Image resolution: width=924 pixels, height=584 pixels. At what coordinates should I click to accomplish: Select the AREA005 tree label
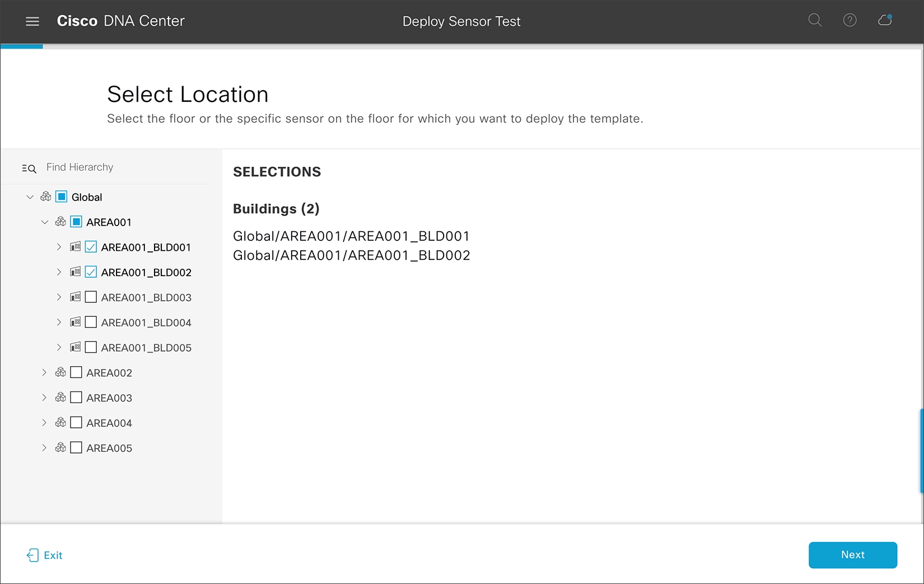click(109, 448)
